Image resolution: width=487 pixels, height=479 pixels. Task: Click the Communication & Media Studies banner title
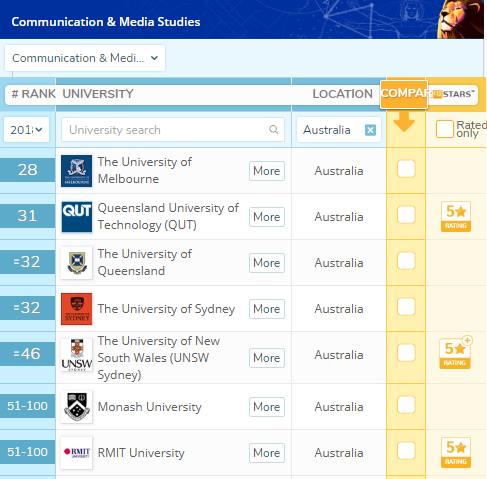pos(106,22)
